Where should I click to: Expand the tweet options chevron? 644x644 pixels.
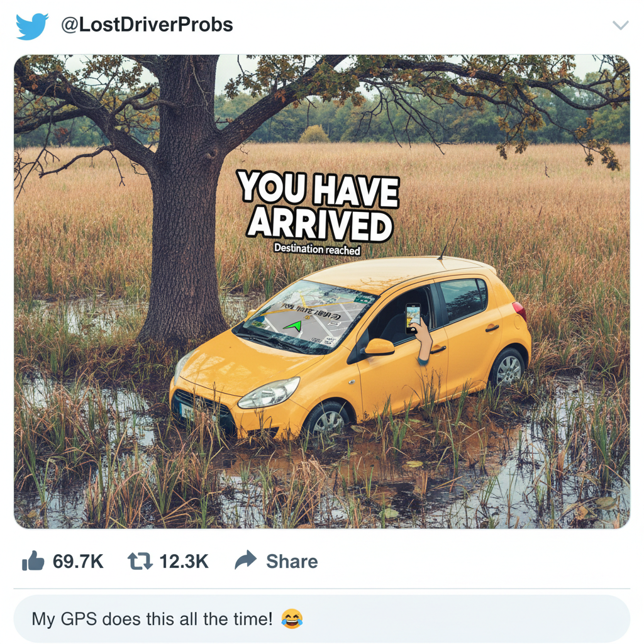(x=620, y=25)
